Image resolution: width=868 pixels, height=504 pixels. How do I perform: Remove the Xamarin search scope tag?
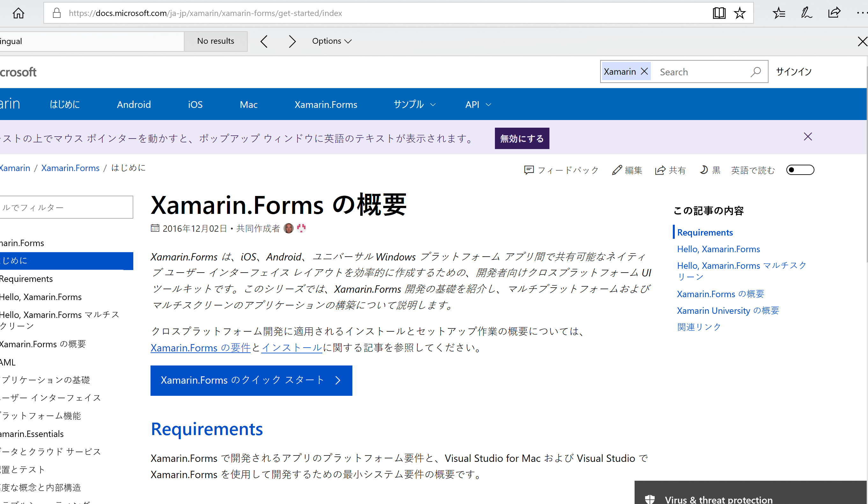[x=644, y=71]
